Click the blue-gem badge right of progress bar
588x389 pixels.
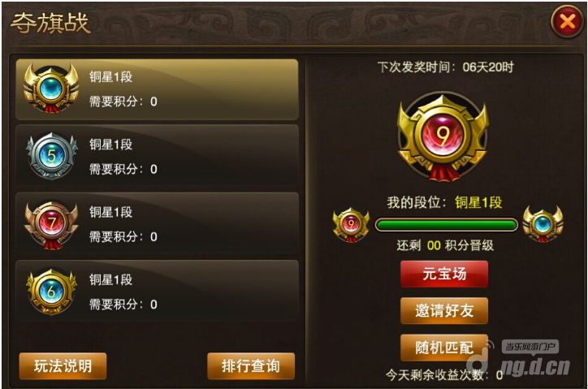pyautogui.click(x=543, y=224)
